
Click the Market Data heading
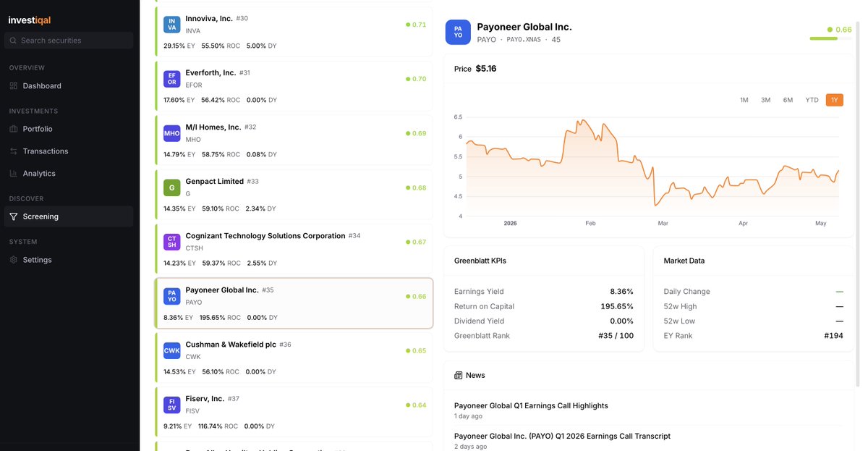click(x=684, y=261)
